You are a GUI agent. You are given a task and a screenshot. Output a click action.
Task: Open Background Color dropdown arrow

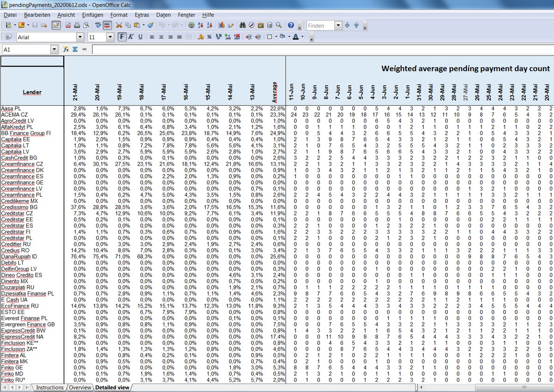click(x=289, y=37)
